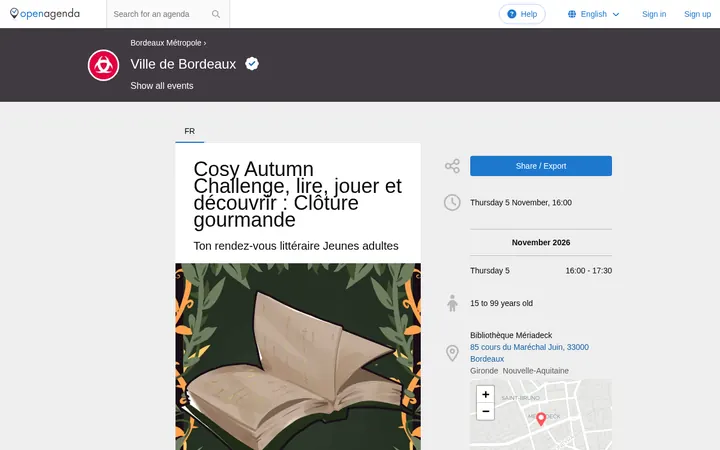Viewport: 720px width, 450px height.
Task: Zoom in on the map
Action: coord(485,394)
